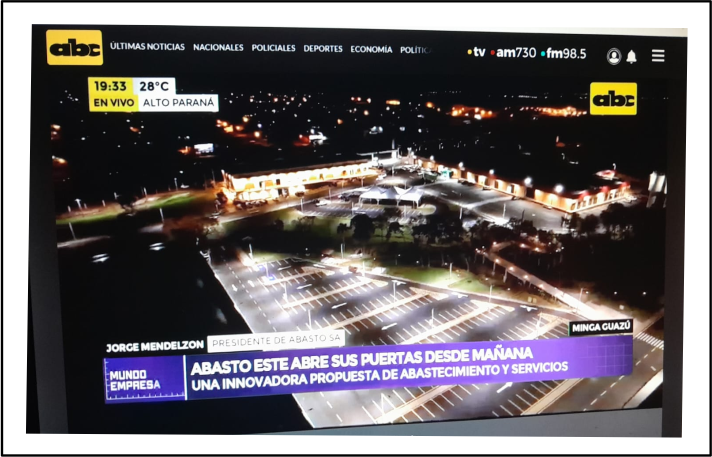This screenshot has height=457, width=712.
Task: Click the PRESIDENTE DE ABASTO SA caption
Action: pyautogui.click(x=276, y=342)
